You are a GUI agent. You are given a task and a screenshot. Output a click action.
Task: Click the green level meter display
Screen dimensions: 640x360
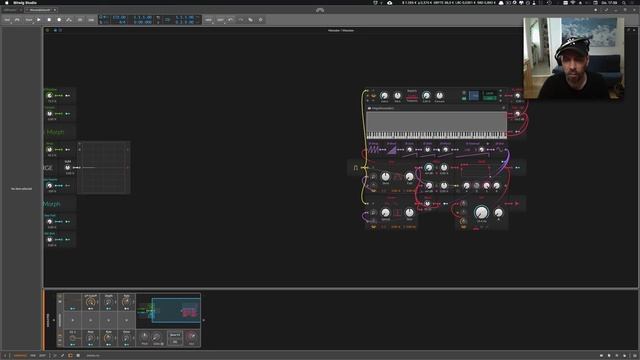pyautogui.click(x=489, y=98)
